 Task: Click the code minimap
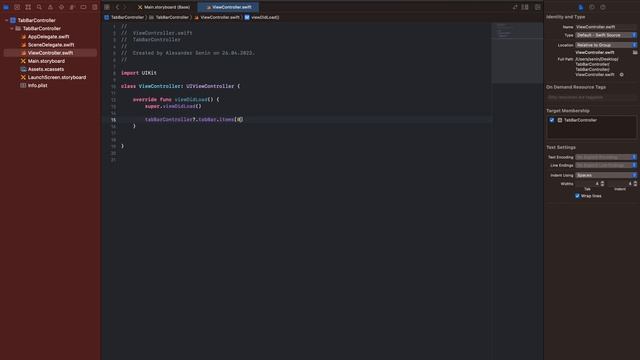[517, 53]
